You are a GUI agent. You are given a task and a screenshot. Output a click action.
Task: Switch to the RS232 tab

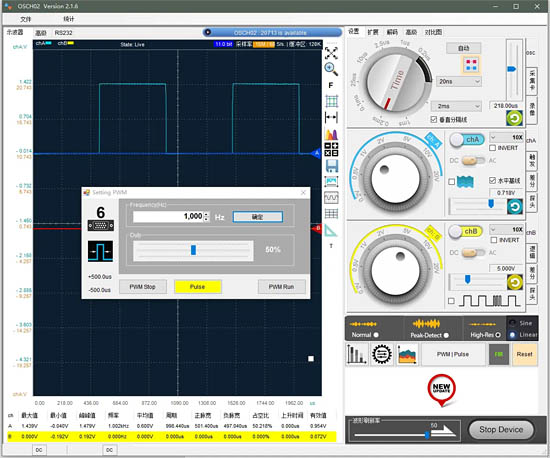pos(63,33)
